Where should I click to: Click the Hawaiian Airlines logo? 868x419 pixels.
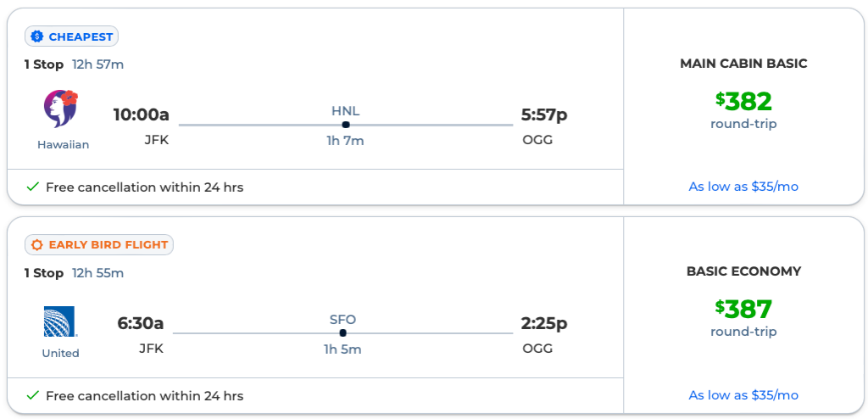(x=60, y=109)
